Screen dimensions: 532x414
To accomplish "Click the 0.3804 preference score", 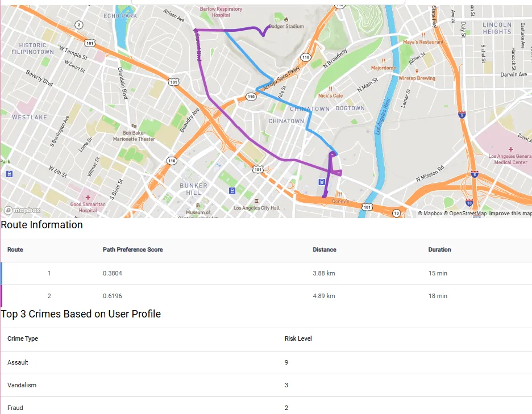I will coord(113,273).
